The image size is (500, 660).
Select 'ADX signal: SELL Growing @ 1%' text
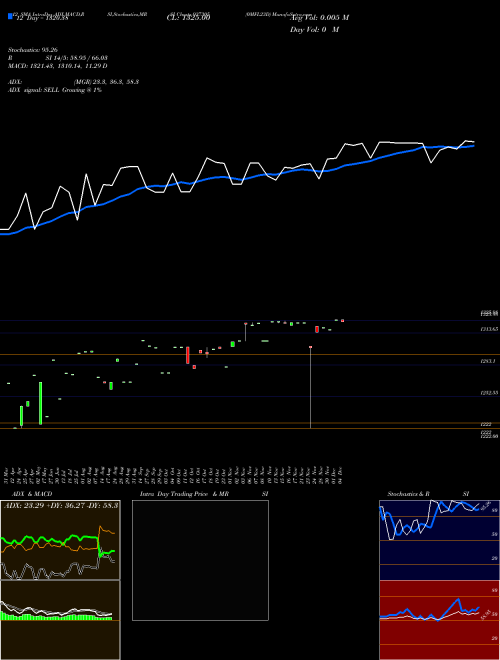pos(55,90)
